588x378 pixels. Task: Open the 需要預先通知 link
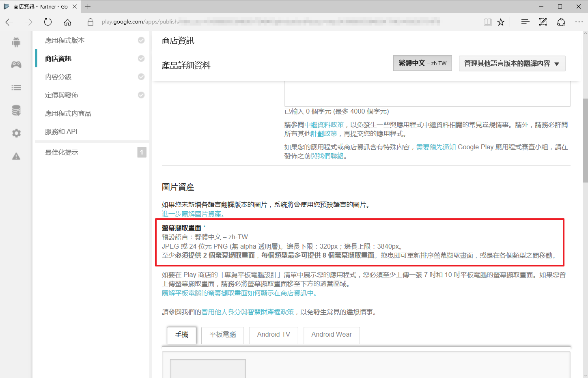[x=436, y=147]
